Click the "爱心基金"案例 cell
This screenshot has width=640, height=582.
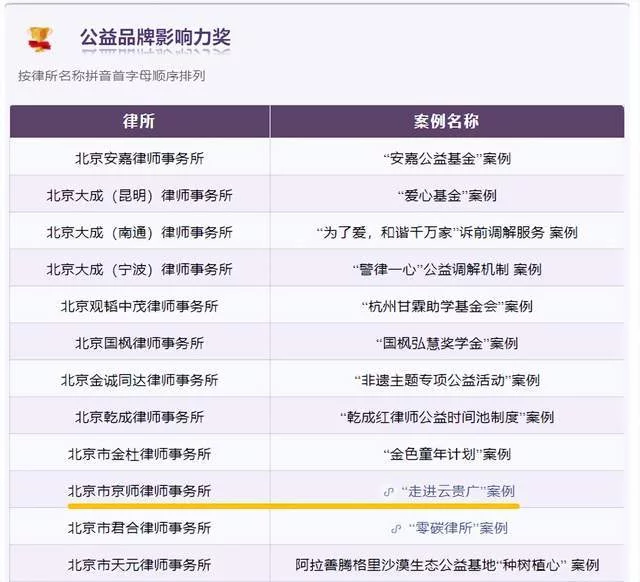pos(447,195)
